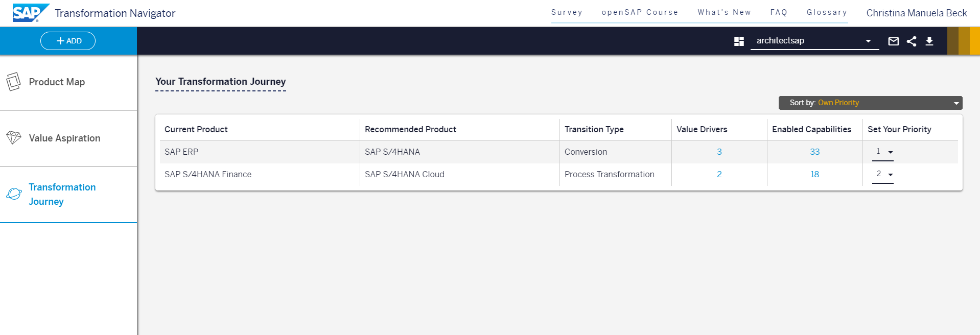Click the bright yellow color stripe
This screenshot has height=335, width=980.
[975, 41]
